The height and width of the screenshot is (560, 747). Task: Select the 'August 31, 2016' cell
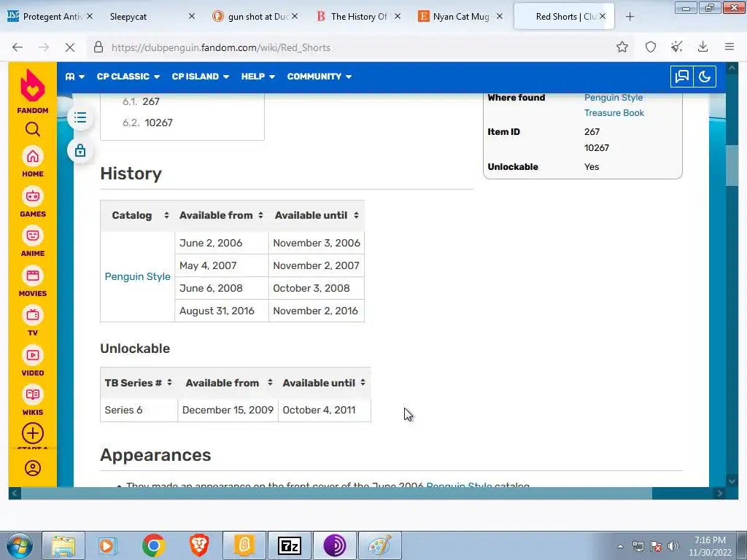(222, 311)
